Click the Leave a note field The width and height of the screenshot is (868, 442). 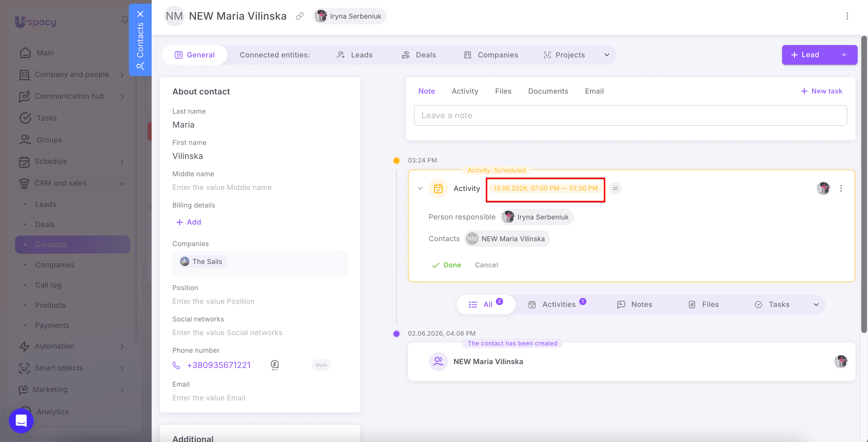click(x=630, y=116)
